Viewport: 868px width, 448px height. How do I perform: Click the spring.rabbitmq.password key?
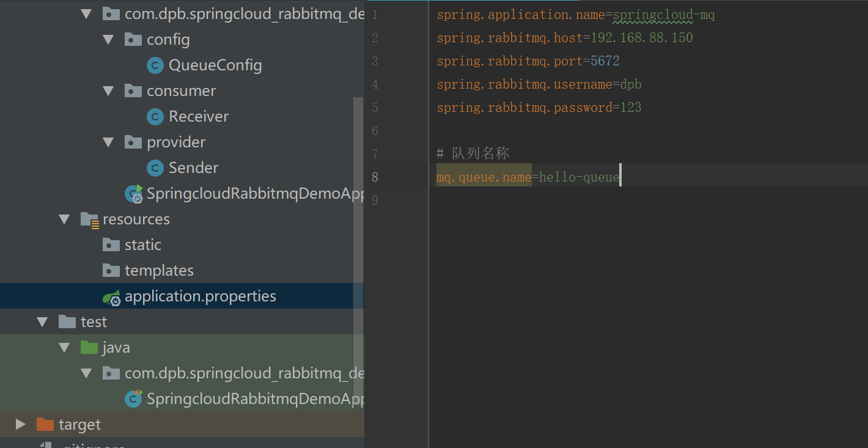click(524, 108)
